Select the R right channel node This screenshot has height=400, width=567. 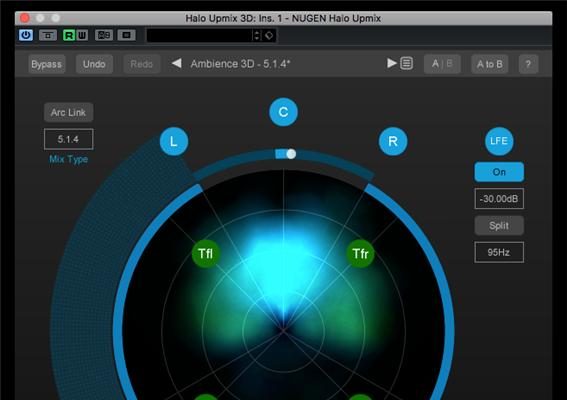[x=393, y=141]
